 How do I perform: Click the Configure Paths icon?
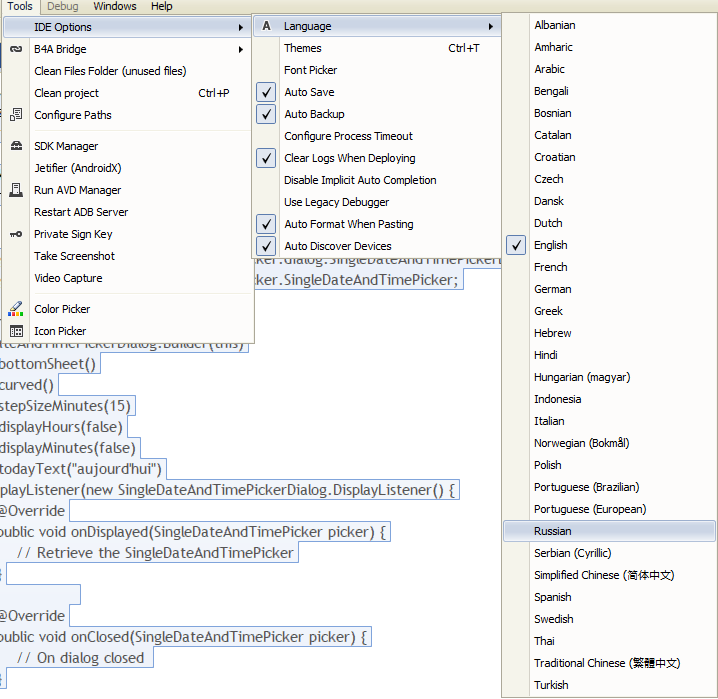(16, 114)
